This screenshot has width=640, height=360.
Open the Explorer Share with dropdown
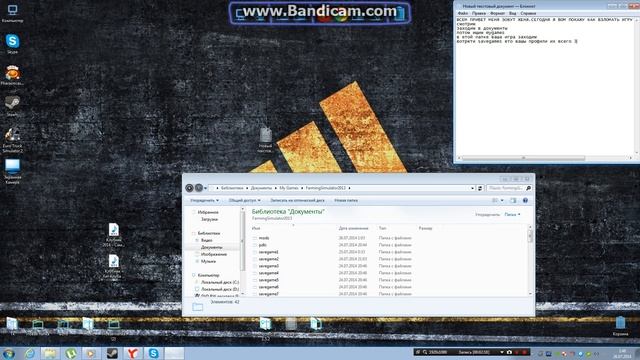tap(244, 200)
